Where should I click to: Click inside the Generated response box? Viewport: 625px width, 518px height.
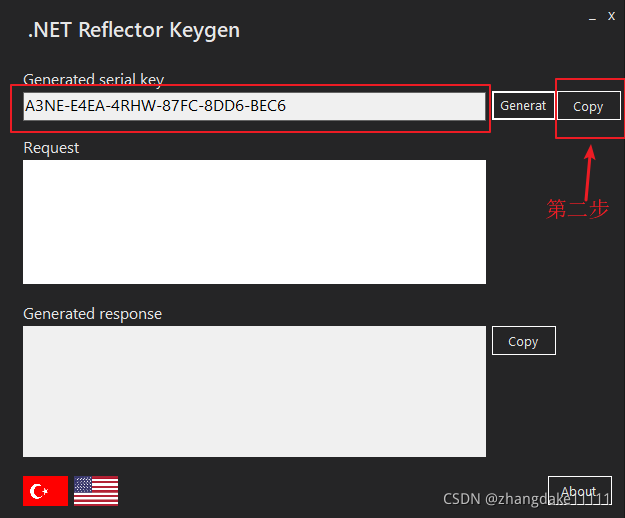coord(254,391)
